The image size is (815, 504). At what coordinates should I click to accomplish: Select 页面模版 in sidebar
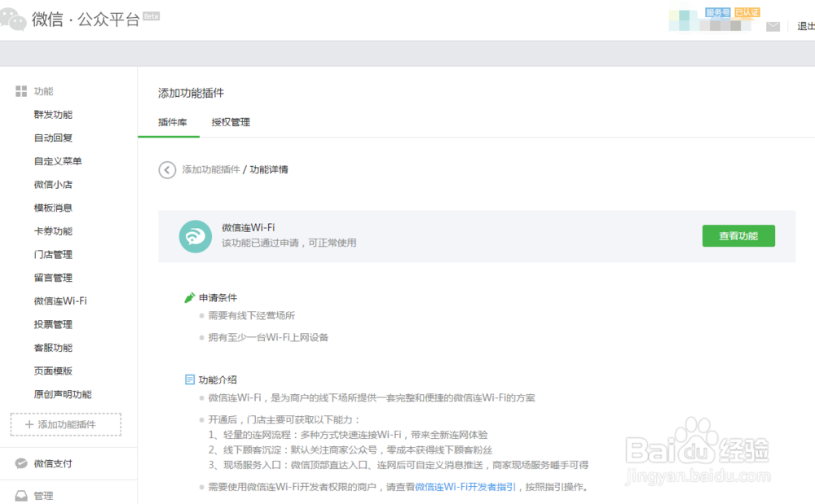pos(53,371)
